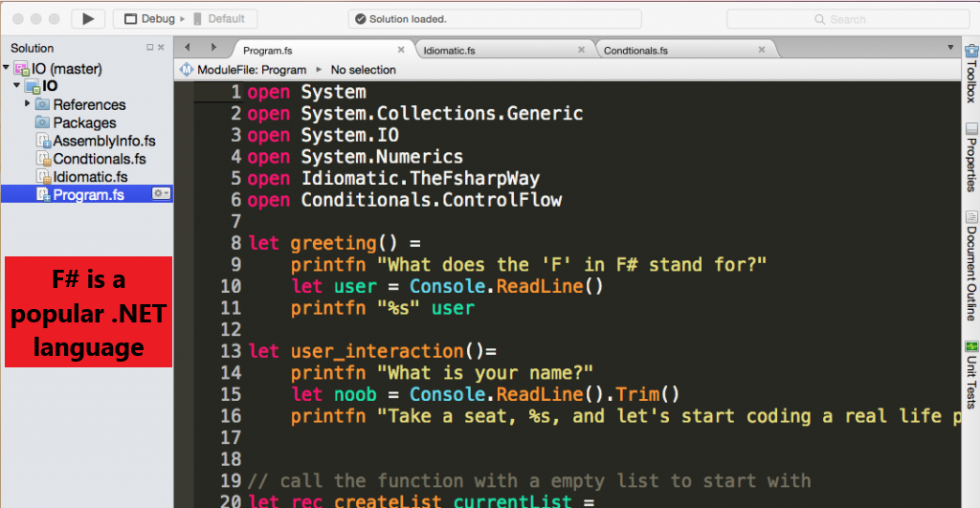This screenshot has height=508, width=980.
Task: Click the Toolbox pad icon
Action: [971, 52]
